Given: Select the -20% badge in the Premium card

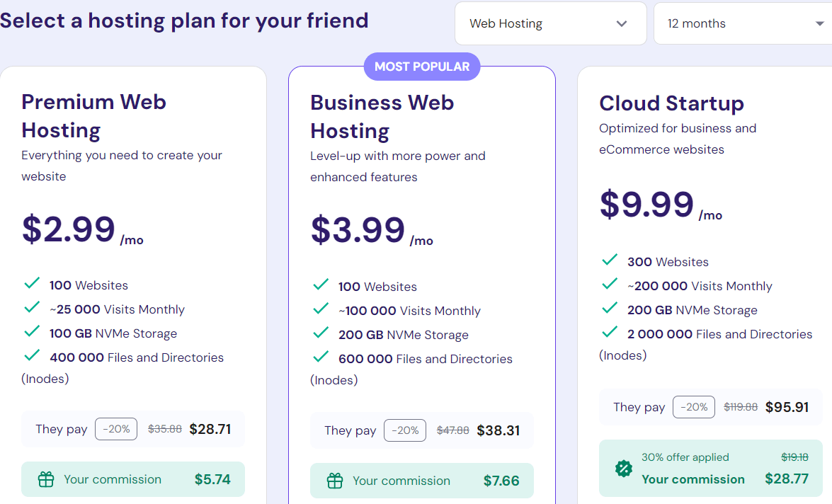Looking at the screenshot, I should [x=115, y=429].
